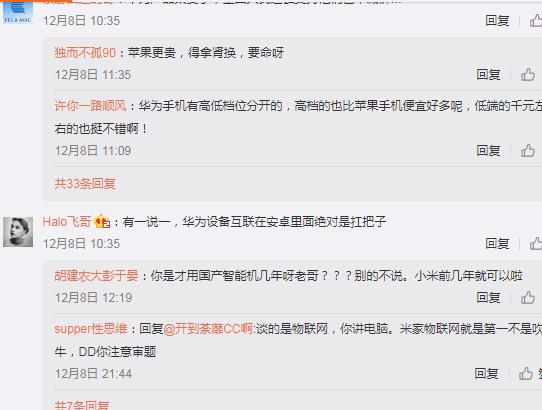Open 独而不孤90's profile

coord(85,53)
